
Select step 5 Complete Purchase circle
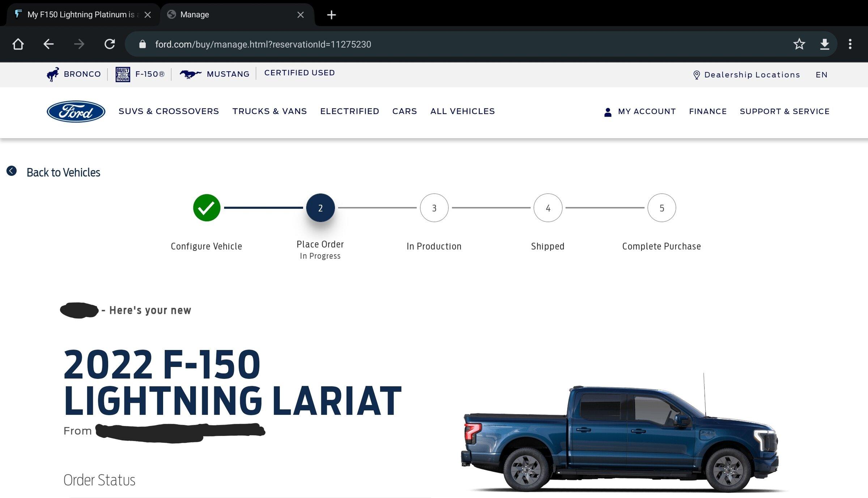661,208
